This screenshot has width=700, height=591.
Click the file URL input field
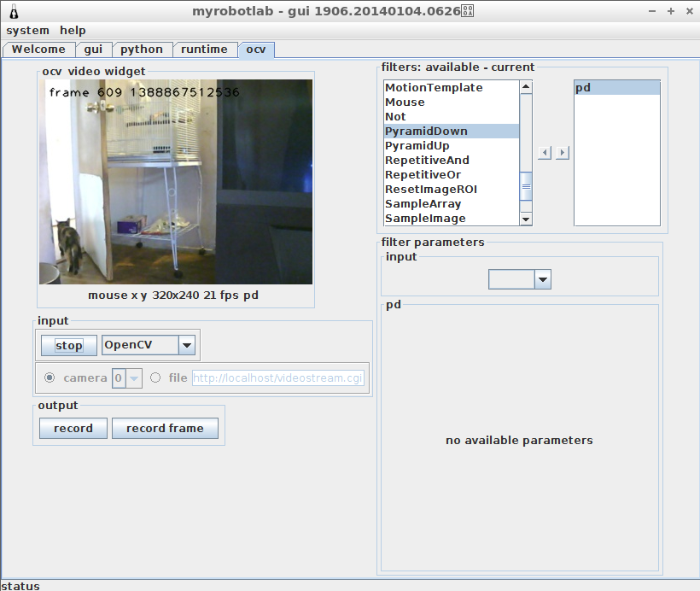pyautogui.click(x=278, y=377)
